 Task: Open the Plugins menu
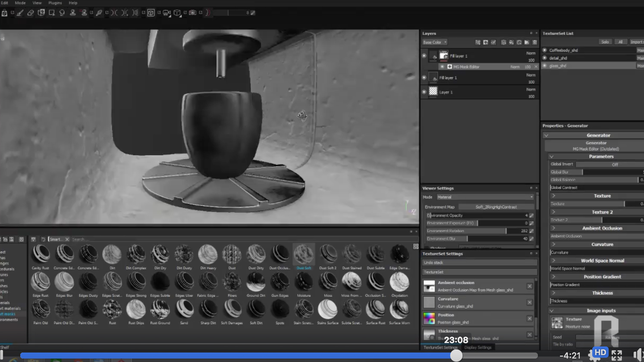coord(55,3)
